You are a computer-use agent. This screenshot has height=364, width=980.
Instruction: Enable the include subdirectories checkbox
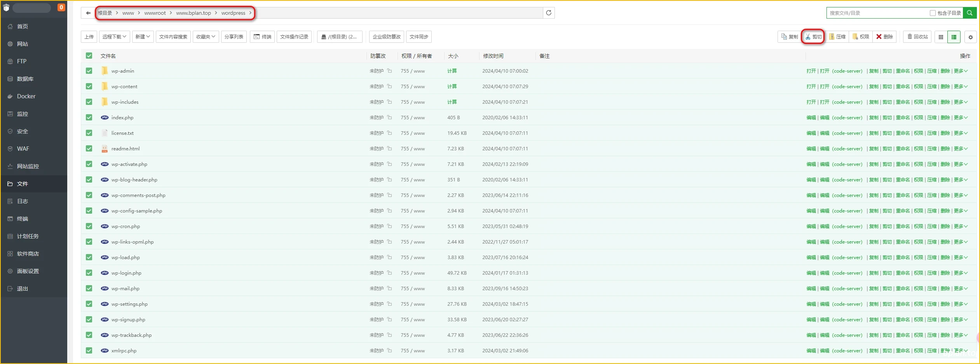pyautogui.click(x=933, y=13)
